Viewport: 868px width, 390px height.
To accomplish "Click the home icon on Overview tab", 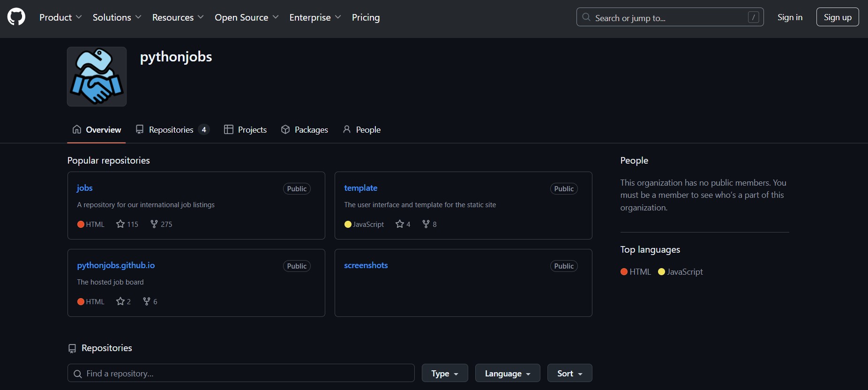I will coord(77,129).
